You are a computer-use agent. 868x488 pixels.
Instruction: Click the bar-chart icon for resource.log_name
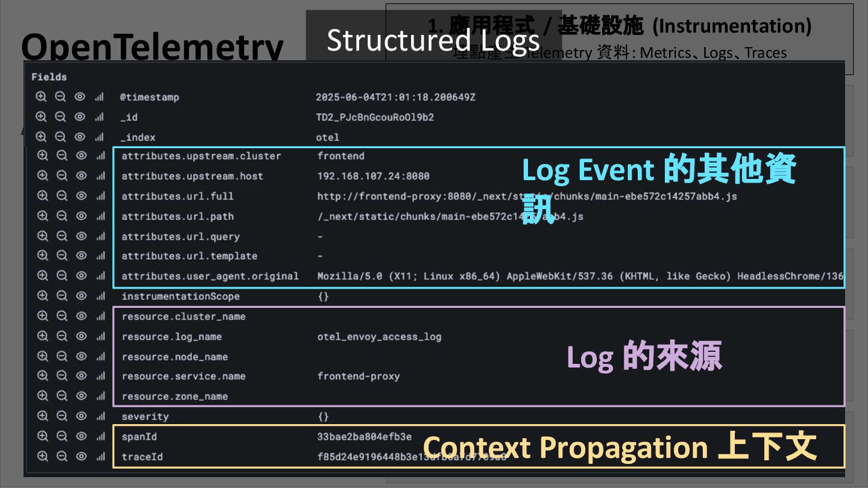[x=100, y=336]
